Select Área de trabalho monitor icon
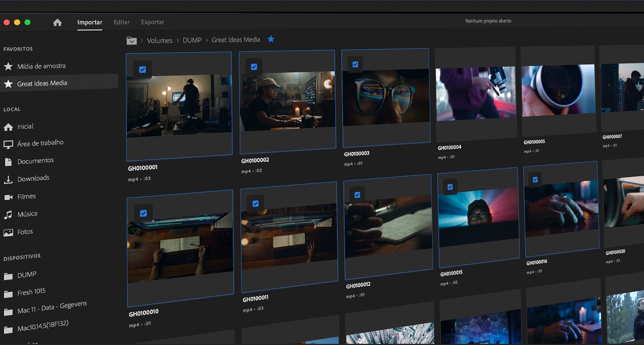 [x=8, y=144]
